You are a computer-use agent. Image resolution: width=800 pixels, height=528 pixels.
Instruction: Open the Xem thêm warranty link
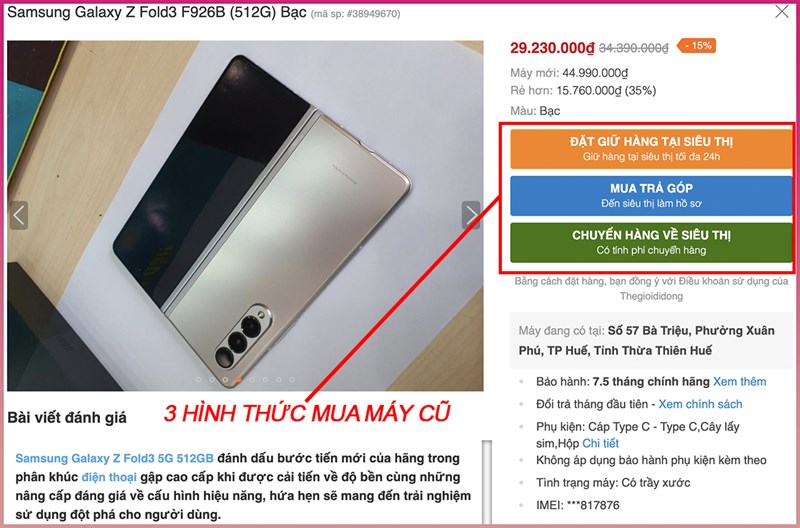(x=739, y=382)
